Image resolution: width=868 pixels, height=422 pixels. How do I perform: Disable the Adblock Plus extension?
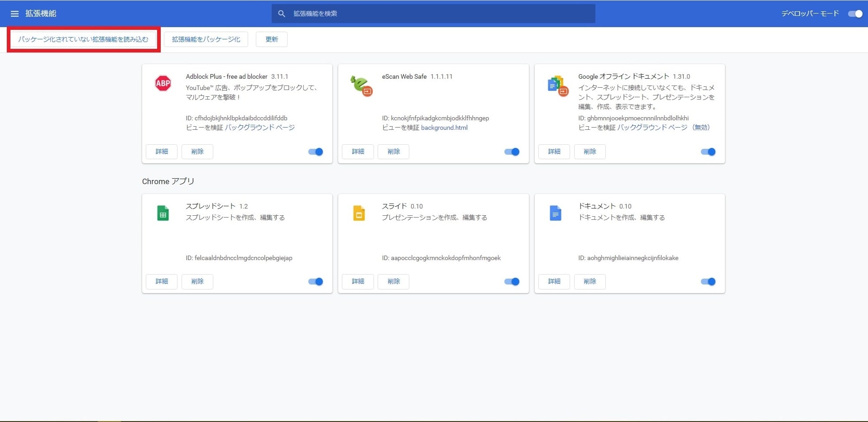pyautogui.click(x=316, y=152)
